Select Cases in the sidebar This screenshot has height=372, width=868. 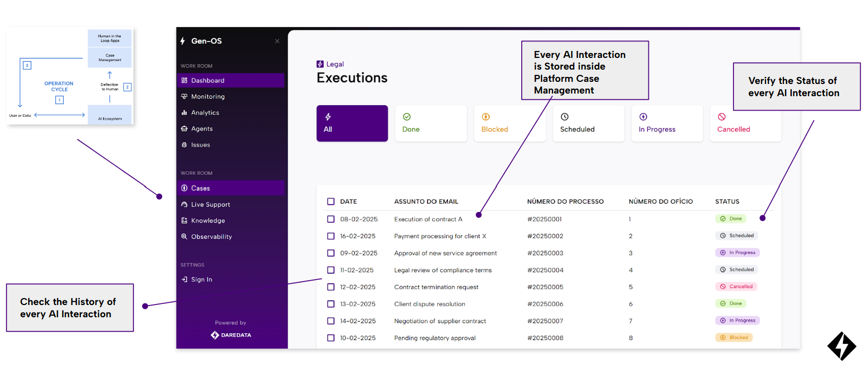point(231,188)
